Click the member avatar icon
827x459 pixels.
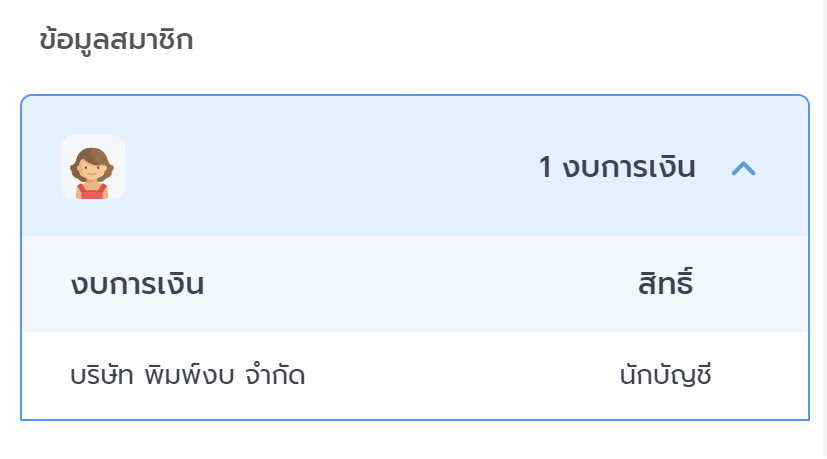[93, 167]
